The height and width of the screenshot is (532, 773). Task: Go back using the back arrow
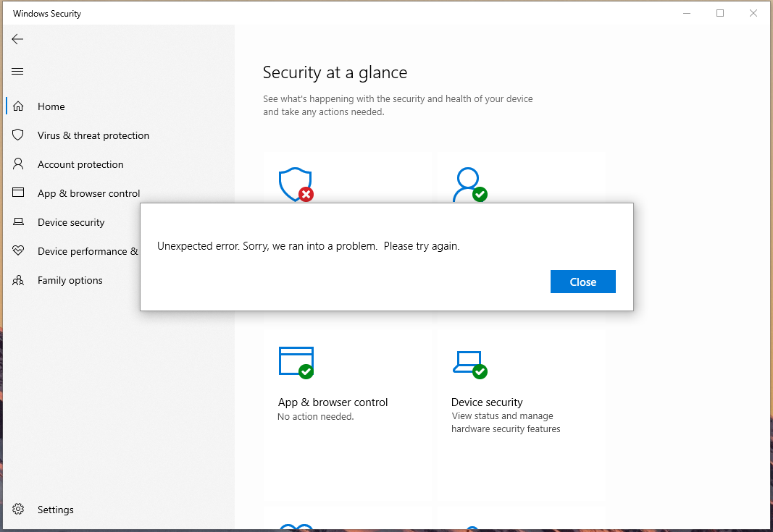[17, 39]
